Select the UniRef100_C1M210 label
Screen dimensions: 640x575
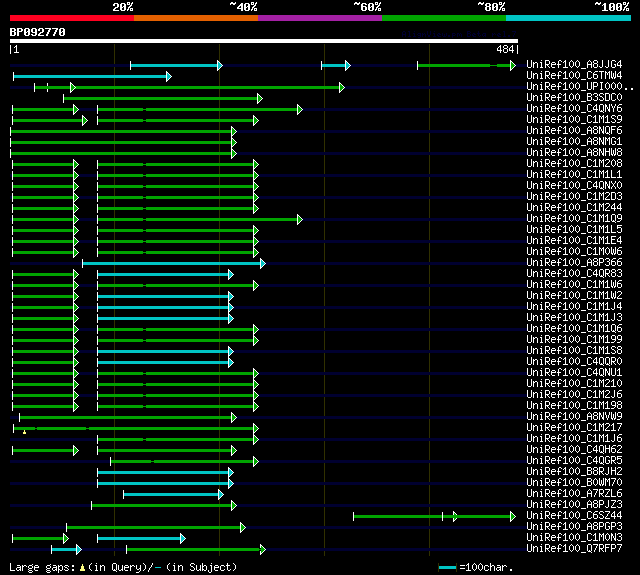click(574, 384)
